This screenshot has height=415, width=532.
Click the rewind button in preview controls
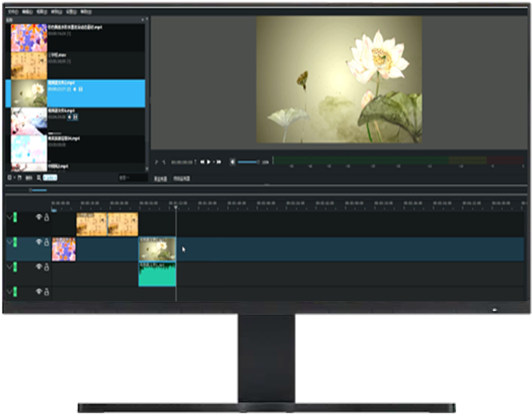pyautogui.click(x=202, y=162)
